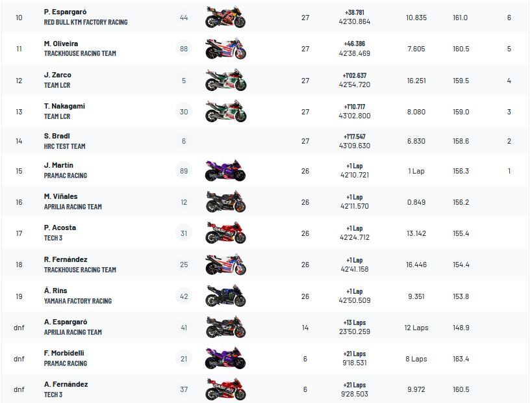The image size is (532, 403).
Task: Click rider number 89 badge
Action: point(184,171)
